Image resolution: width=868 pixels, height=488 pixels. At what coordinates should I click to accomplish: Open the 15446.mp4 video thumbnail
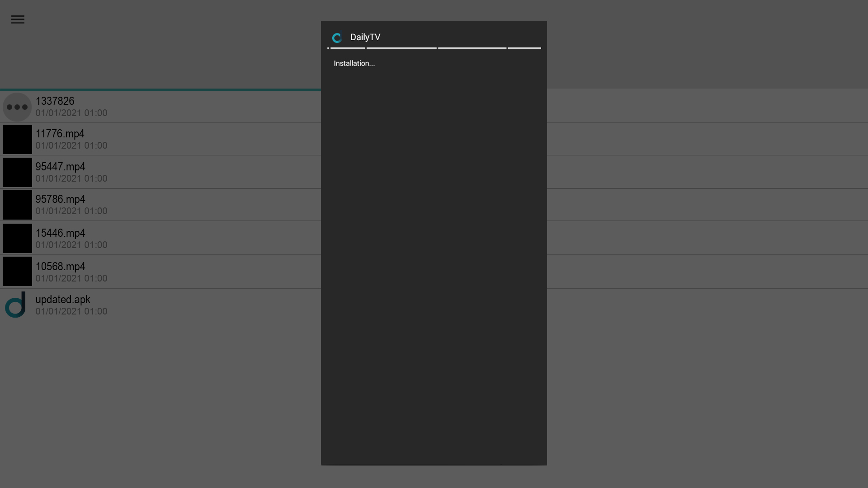click(x=17, y=238)
